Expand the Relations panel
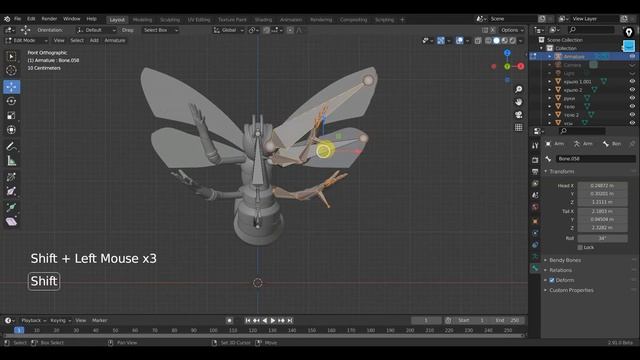 [560, 270]
